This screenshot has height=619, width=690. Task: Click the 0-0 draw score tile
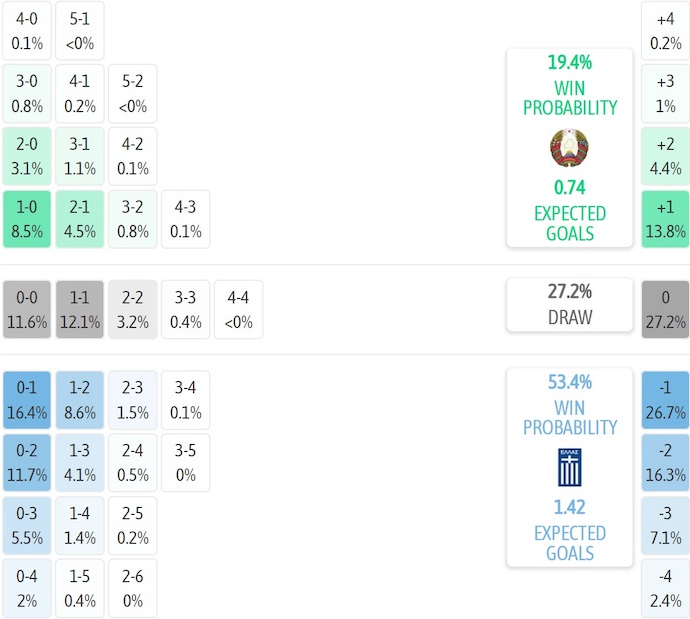pyautogui.click(x=27, y=310)
